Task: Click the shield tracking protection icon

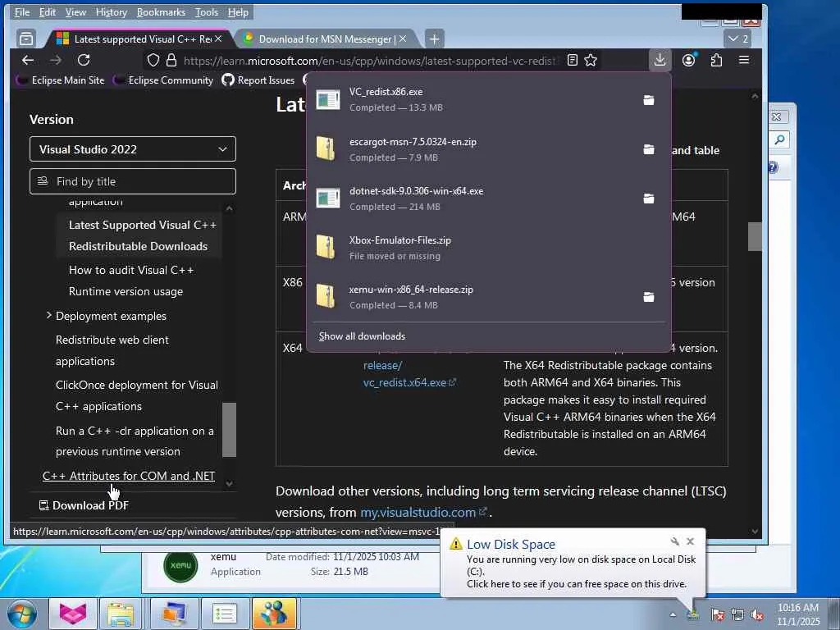Action: coord(153,61)
